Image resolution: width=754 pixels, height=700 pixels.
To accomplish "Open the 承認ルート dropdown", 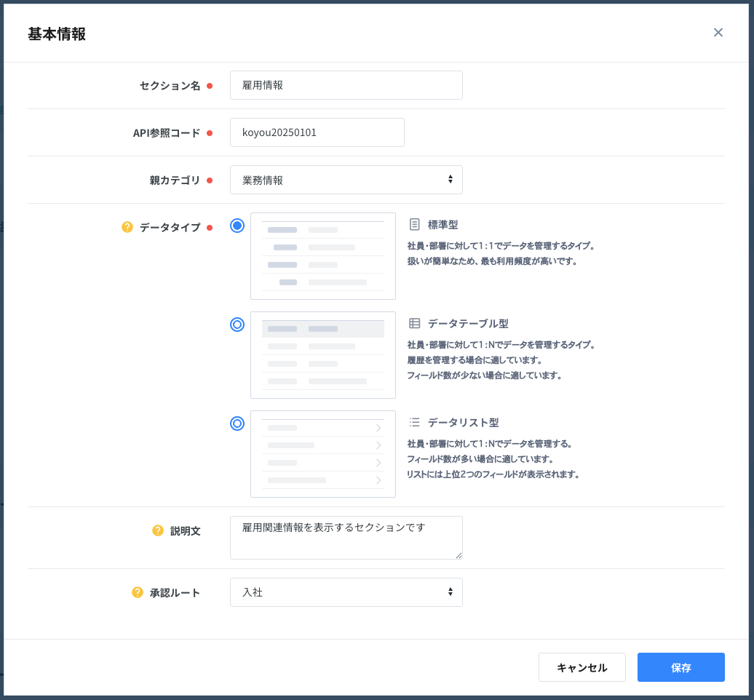I will (346, 592).
